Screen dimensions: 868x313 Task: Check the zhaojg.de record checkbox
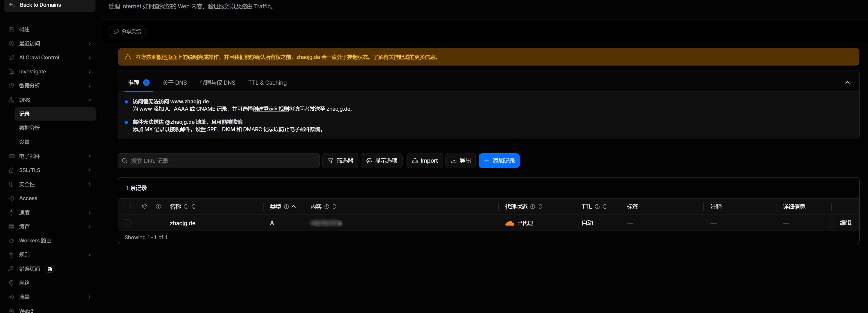(x=127, y=223)
